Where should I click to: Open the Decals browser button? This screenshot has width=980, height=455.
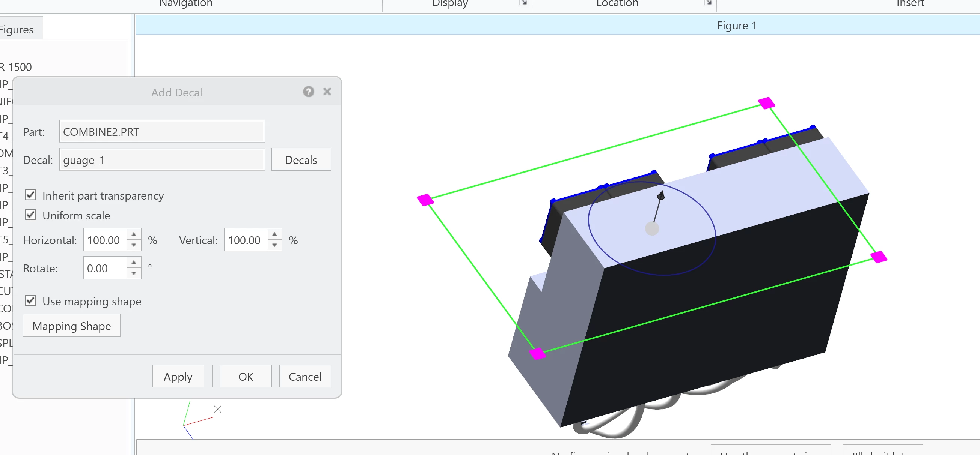pyautogui.click(x=300, y=160)
